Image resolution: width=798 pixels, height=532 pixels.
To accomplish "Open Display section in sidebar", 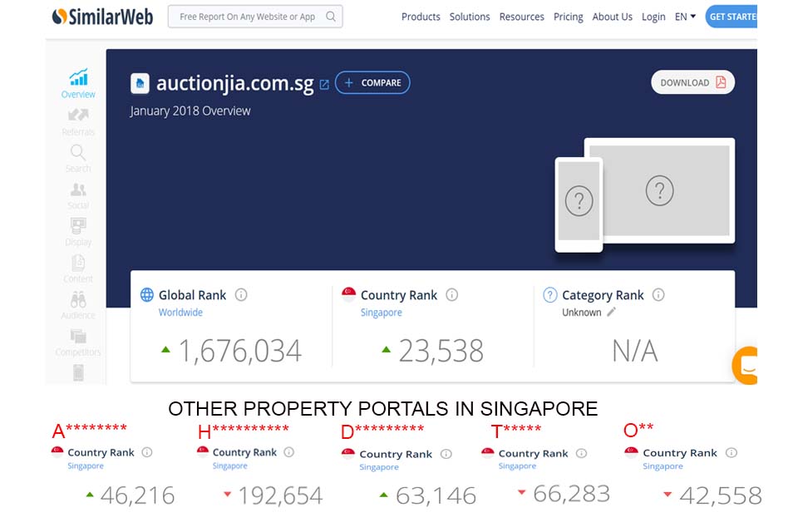I will coord(78,232).
